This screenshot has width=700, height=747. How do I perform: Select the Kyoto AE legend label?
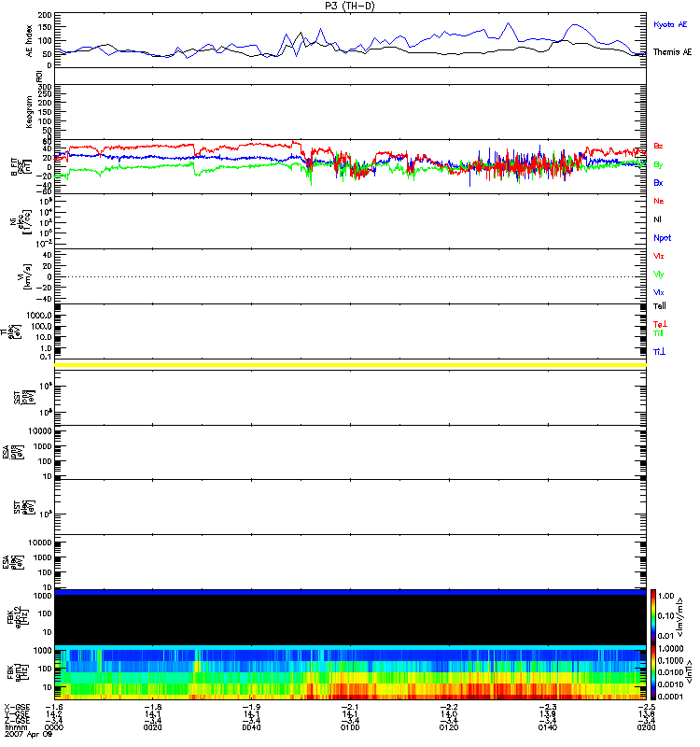click(x=672, y=23)
